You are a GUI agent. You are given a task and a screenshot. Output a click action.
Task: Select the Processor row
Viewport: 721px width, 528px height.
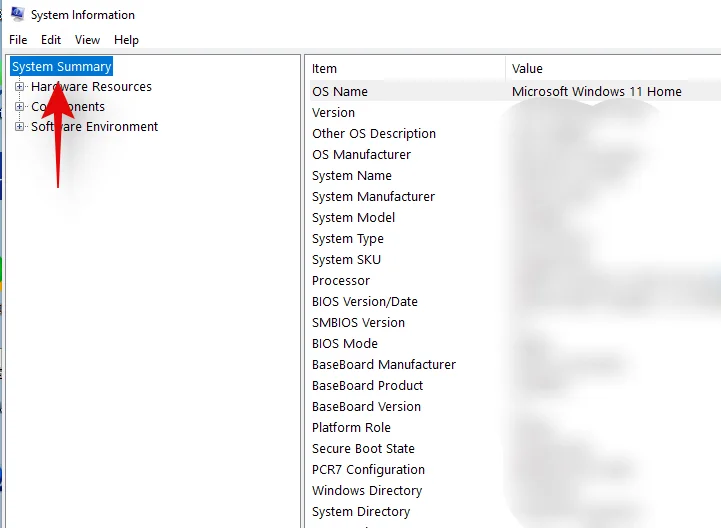[x=514, y=281]
